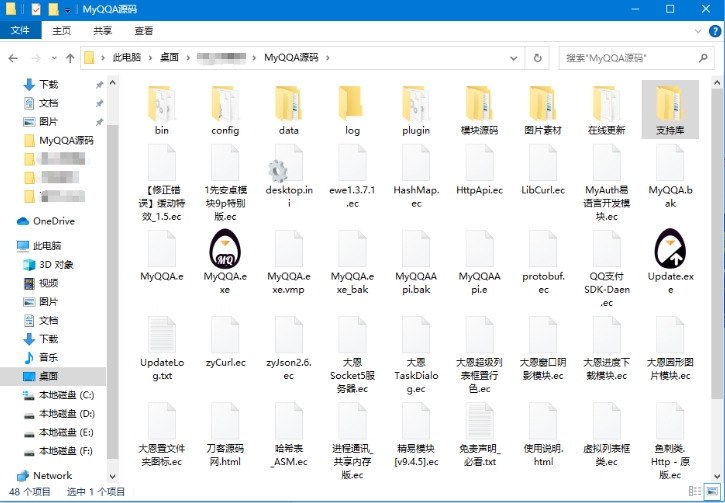The height and width of the screenshot is (503, 725).
Task: Open the 文件 menu tab
Action: [x=20, y=31]
